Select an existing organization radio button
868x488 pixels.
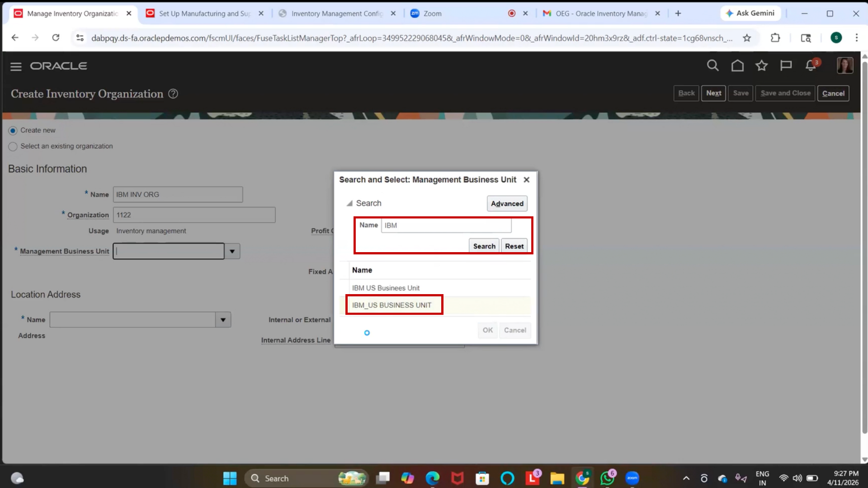coord(13,146)
